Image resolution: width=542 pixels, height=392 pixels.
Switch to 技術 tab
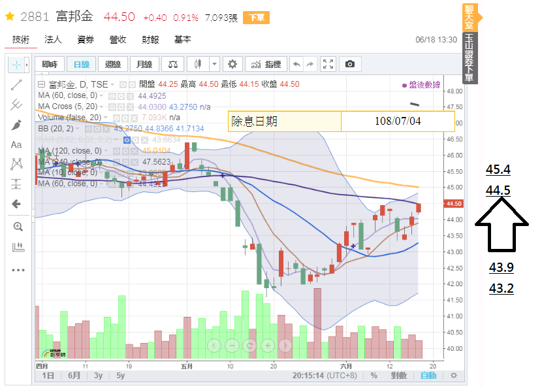21,40
